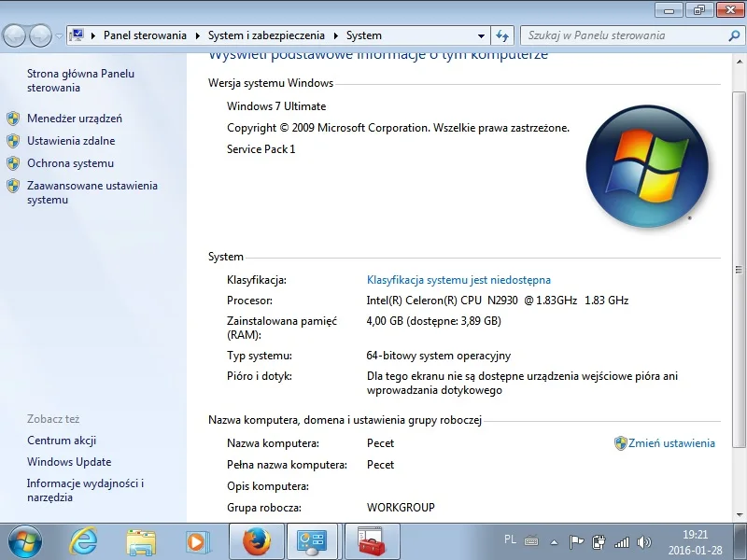This screenshot has height=560, width=747.
Task: Click the PL language indicator in the tray
Action: click(x=510, y=540)
